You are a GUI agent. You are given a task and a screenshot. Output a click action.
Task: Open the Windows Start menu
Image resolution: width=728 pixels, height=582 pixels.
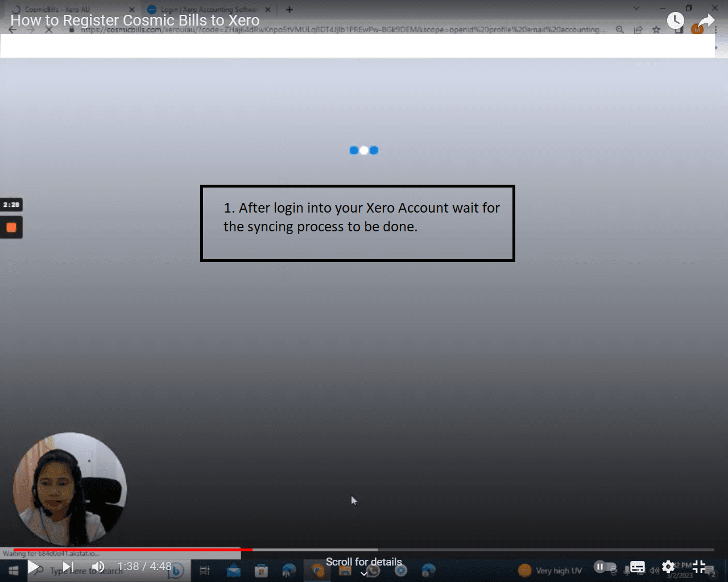[14, 570]
